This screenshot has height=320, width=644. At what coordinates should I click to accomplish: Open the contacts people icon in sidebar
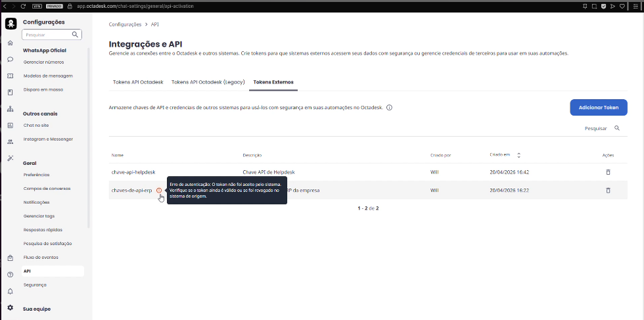tap(11, 142)
